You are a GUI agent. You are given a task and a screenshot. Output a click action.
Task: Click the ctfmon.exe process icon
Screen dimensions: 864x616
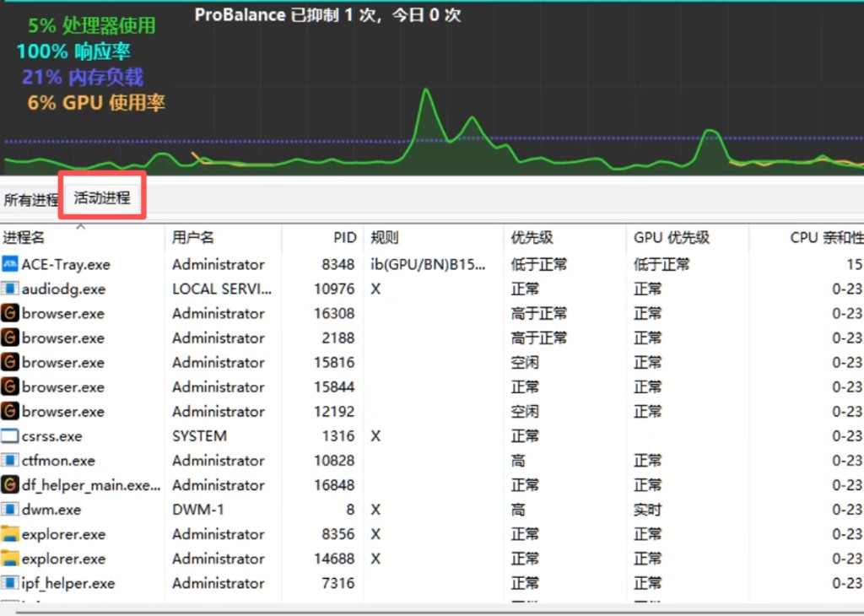click(10, 461)
